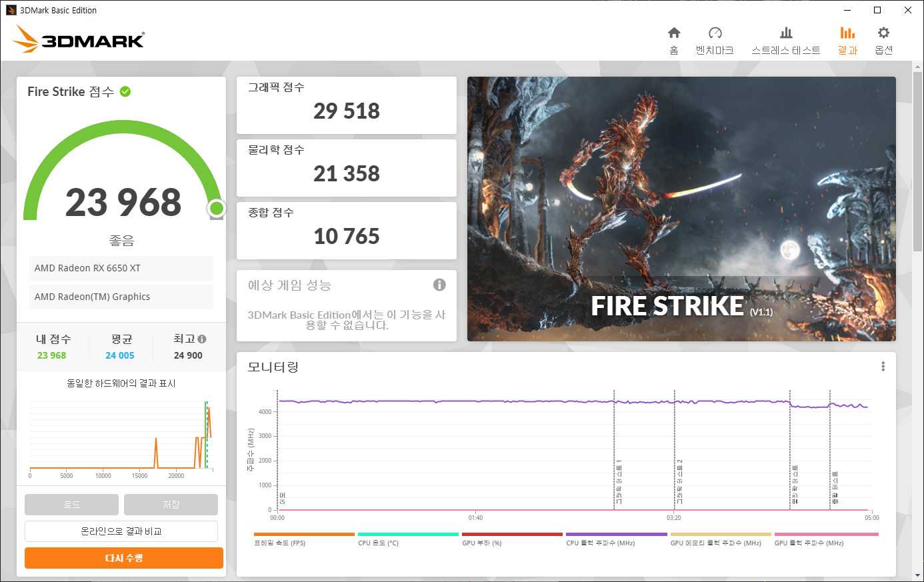Click 온라인으로 결과 비교 button
This screenshot has height=582, width=924.
(x=121, y=531)
